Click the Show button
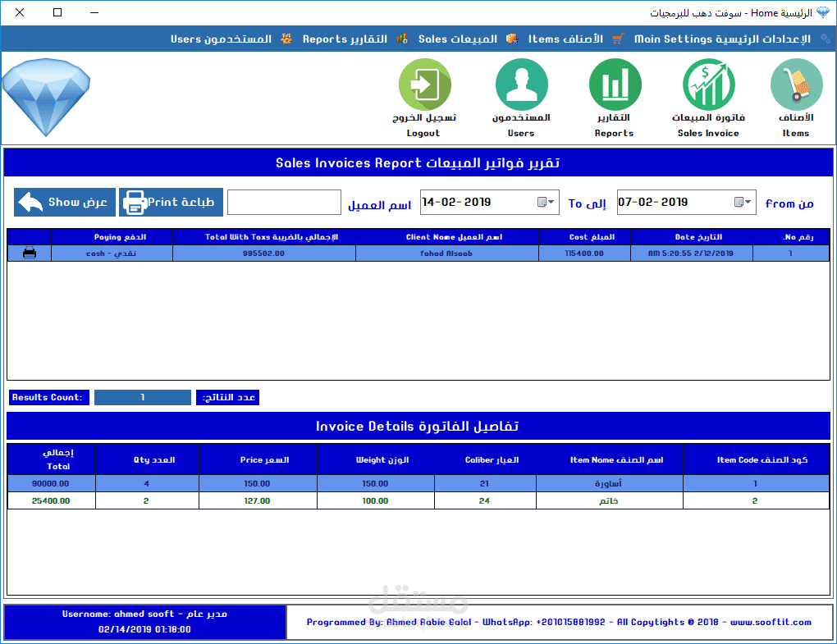The height and width of the screenshot is (644, 837). 65,202
